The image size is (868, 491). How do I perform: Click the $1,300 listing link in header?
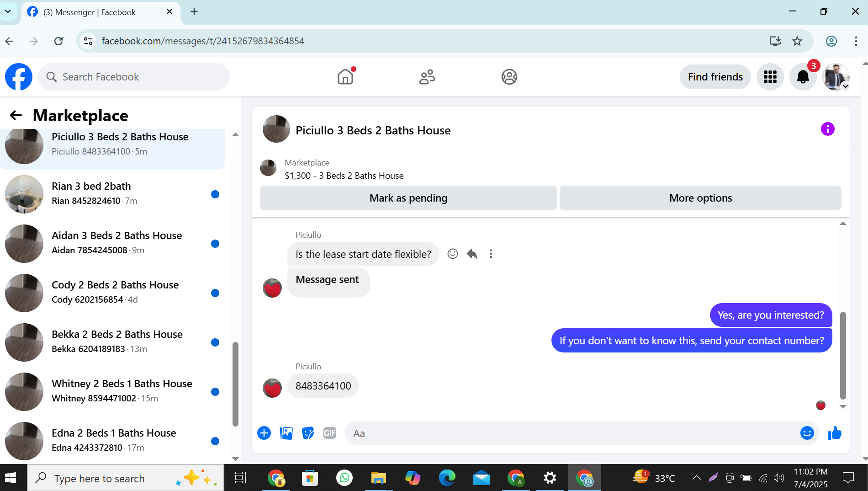[344, 176]
